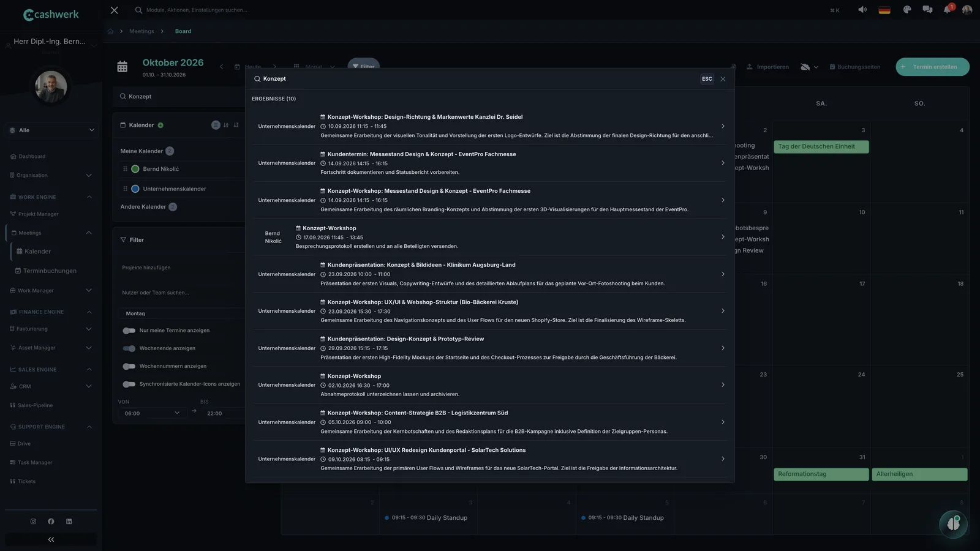Open the floating assistant brain icon

click(953, 523)
